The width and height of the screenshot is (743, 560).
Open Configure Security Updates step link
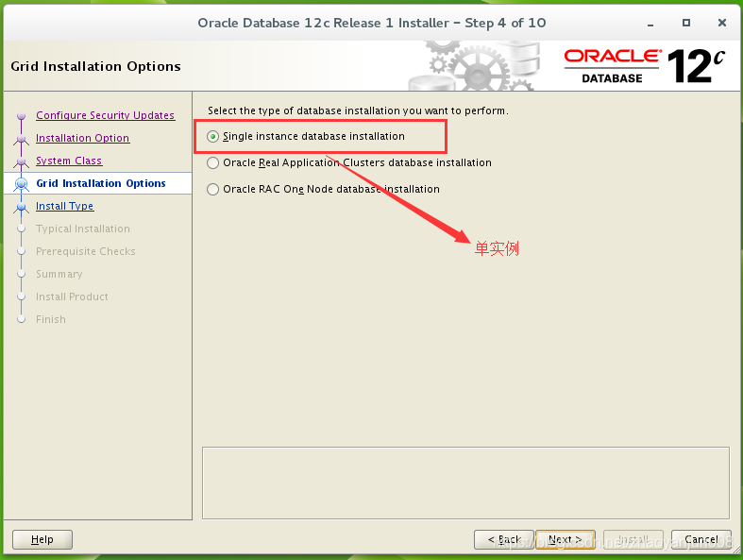coord(105,115)
